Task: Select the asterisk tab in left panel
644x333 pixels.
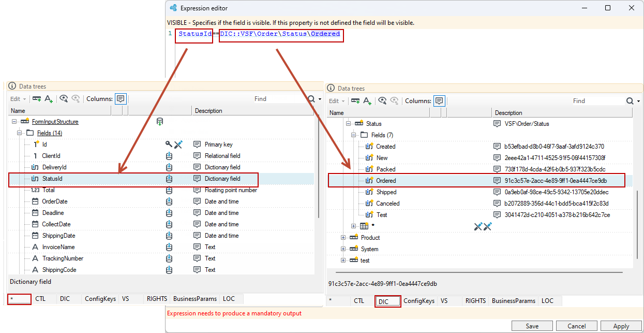Action: 20,299
